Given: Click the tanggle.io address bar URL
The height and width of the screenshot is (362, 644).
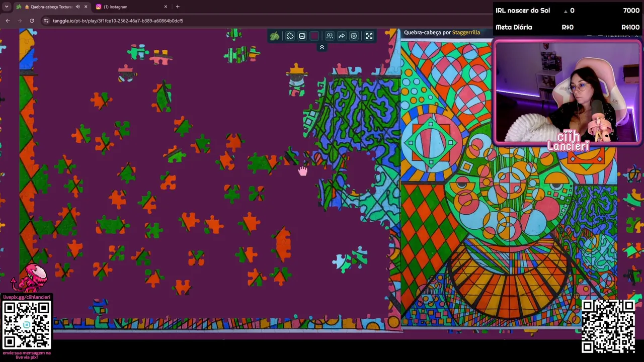Looking at the screenshot, I should point(118,21).
